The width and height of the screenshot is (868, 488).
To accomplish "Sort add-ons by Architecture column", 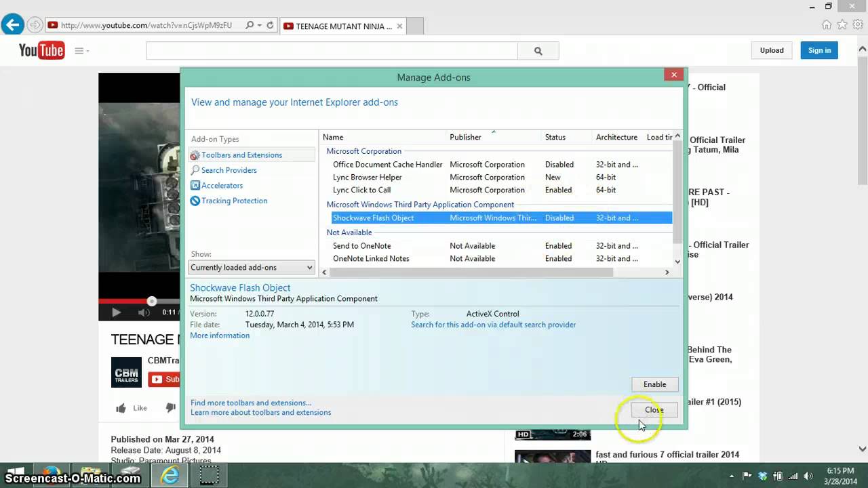I will click(x=618, y=137).
